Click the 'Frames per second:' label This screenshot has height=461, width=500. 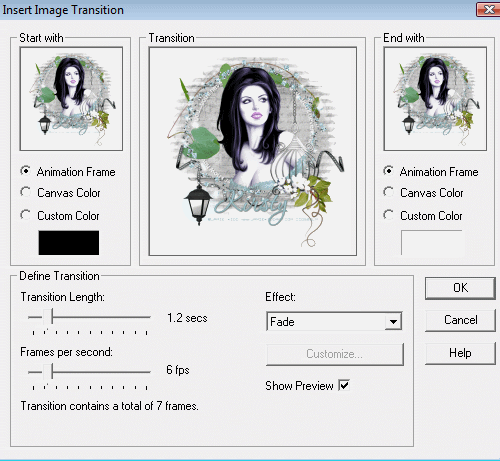pyautogui.click(x=67, y=352)
